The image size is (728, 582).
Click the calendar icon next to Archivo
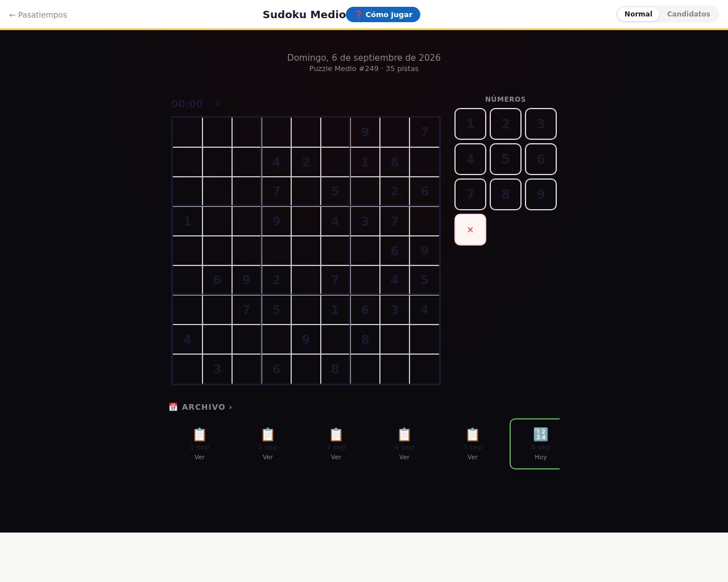(173, 407)
